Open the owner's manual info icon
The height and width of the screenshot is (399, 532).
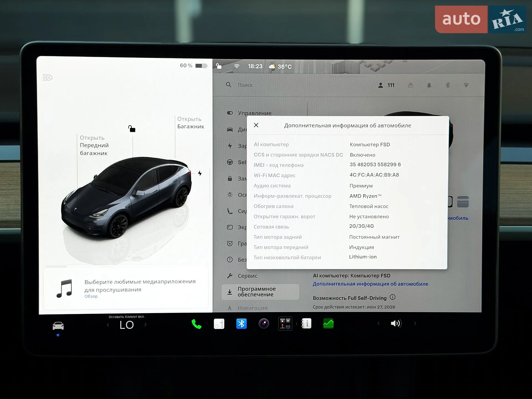click(306, 323)
